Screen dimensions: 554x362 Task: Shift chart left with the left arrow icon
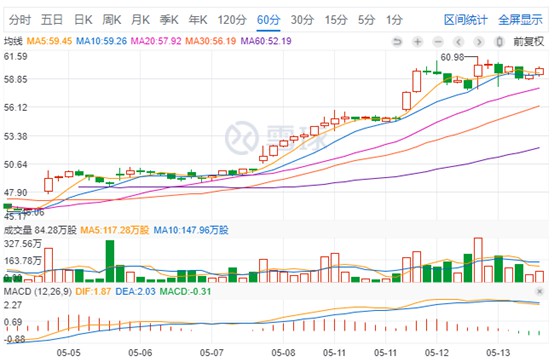coord(458,42)
